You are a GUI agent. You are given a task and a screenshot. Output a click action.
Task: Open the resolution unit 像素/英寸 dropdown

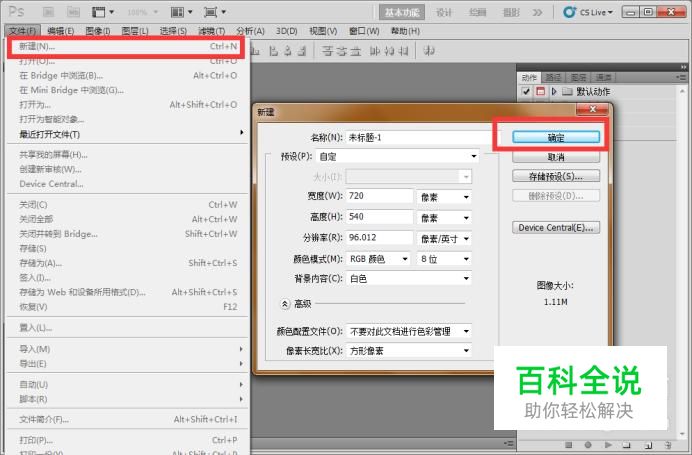point(444,239)
